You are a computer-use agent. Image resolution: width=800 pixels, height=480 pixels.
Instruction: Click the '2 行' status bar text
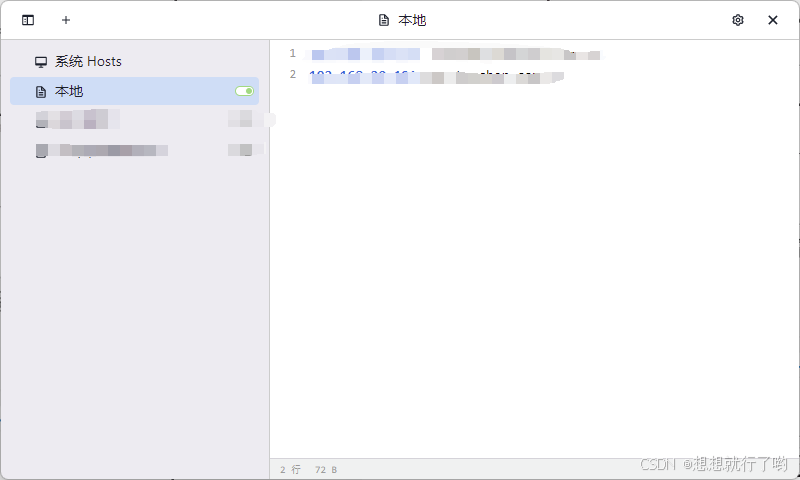pyautogui.click(x=290, y=469)
